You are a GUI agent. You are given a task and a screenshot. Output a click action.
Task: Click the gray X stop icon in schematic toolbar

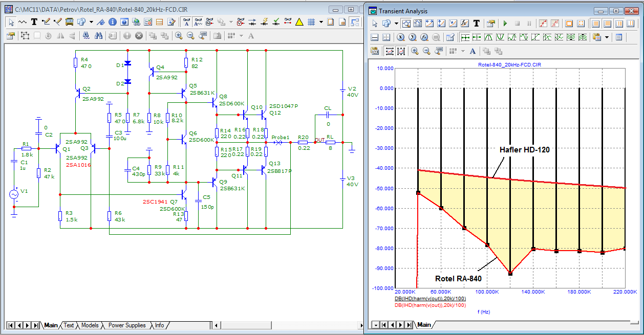pos(139,36)
